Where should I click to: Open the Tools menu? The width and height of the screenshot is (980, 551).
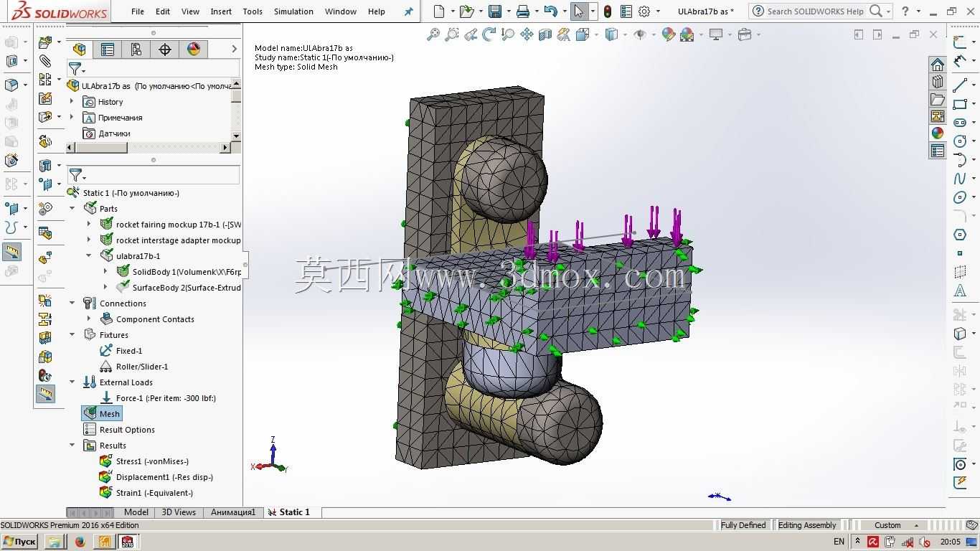(253, 11)
